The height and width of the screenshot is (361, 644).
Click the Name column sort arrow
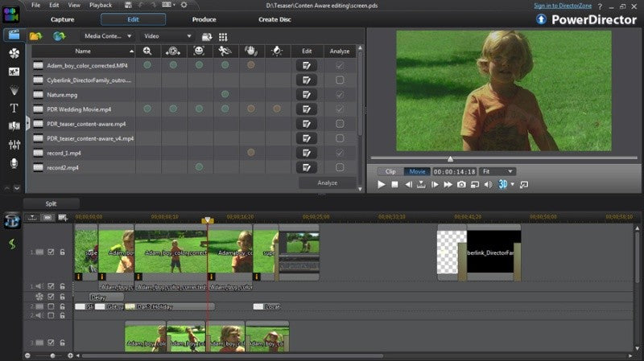131,51
